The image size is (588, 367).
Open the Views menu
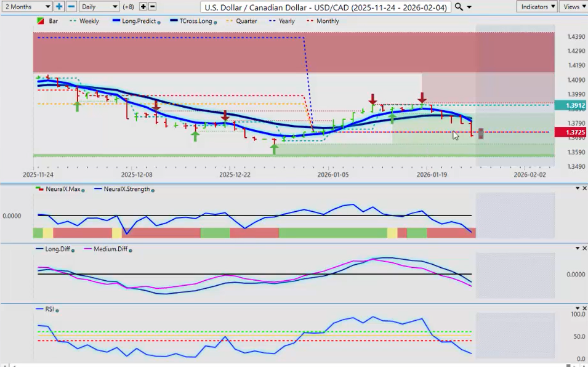pos(573,6)
